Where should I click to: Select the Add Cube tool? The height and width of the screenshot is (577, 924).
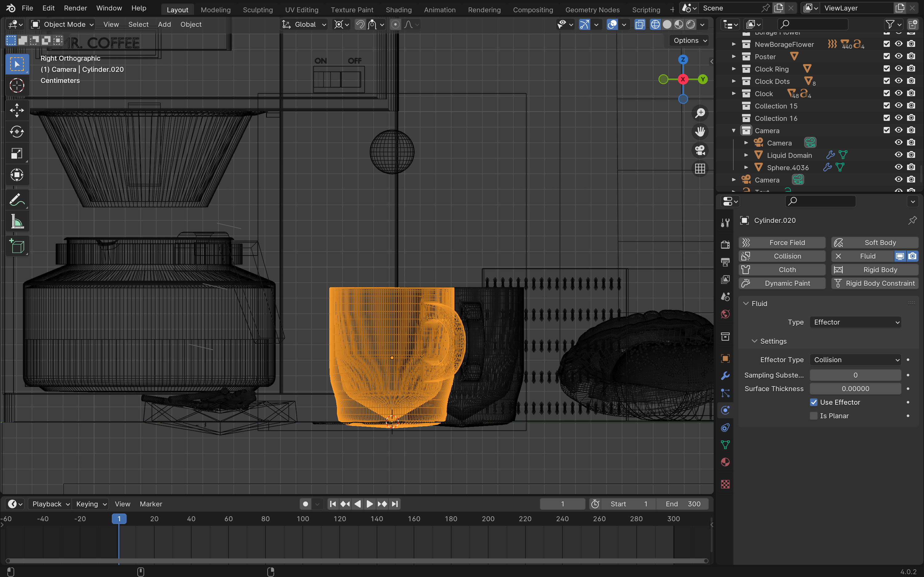17,246
